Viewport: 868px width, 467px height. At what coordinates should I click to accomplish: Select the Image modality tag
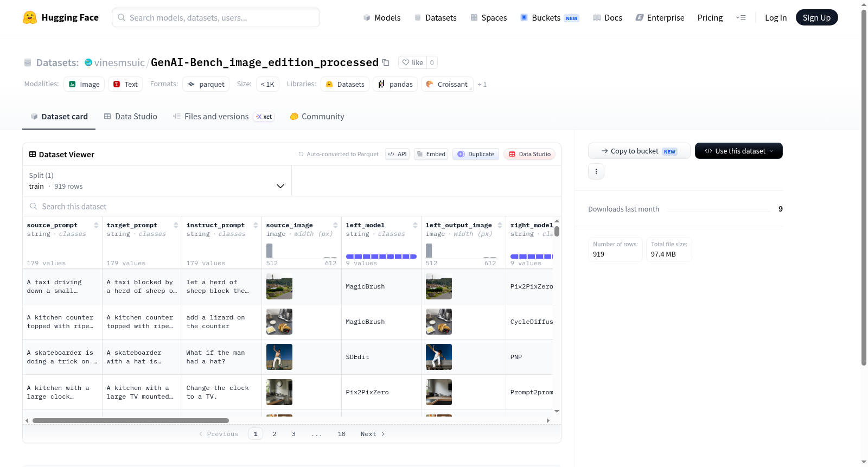(84, 84)
